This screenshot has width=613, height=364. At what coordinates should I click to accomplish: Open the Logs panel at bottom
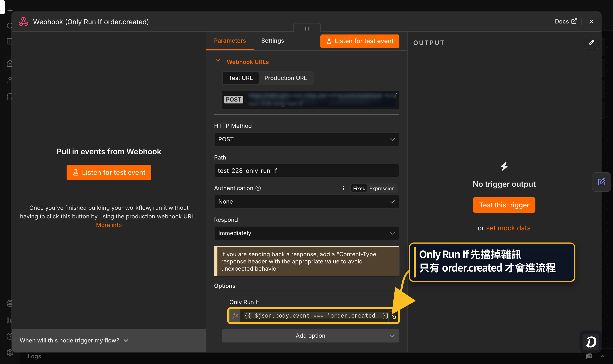pyautogui.click(x=34, y=356)
